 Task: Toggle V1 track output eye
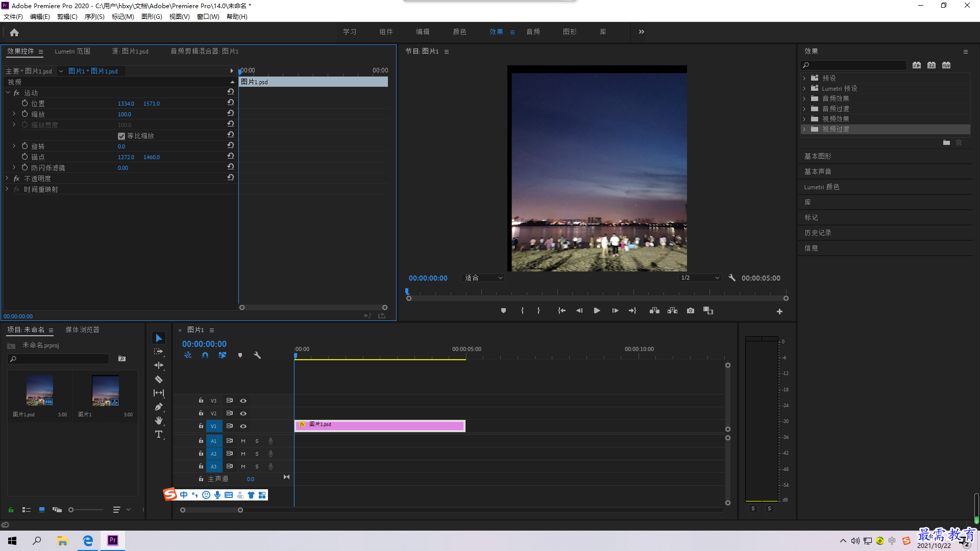click(243, 426)
